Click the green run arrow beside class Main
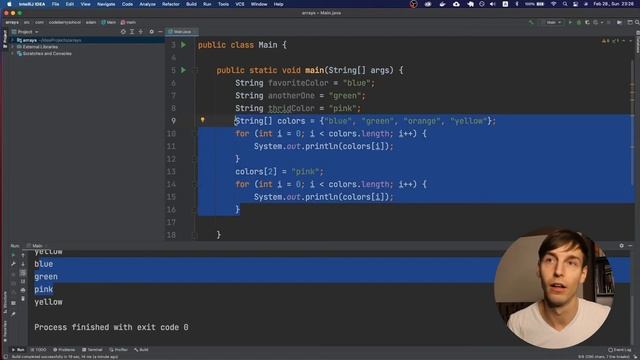This screenshot has height=360, width=640. tap(184, 44)
